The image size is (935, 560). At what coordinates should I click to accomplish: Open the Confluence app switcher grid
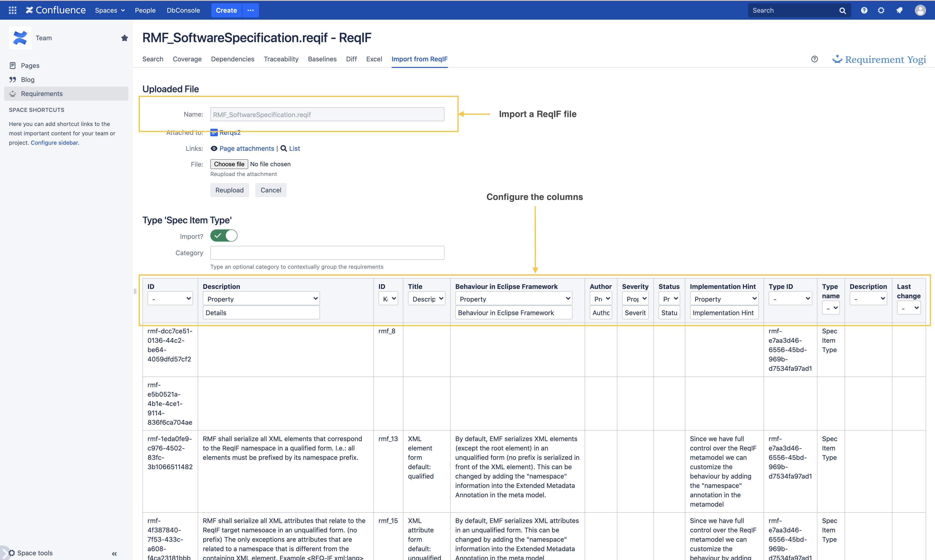(x=12, y=10)
